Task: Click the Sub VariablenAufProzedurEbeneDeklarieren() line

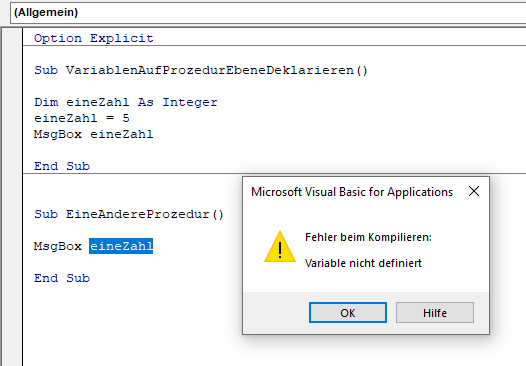Action: coord(201,70)
